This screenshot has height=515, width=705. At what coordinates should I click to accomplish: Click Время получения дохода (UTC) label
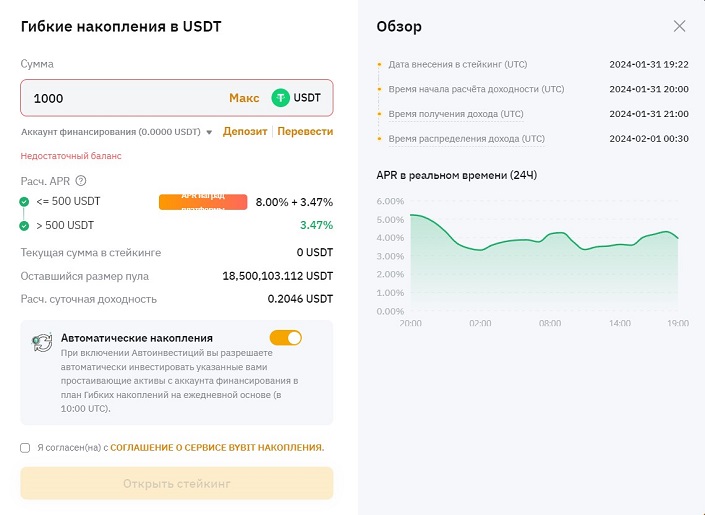point(456,114)
